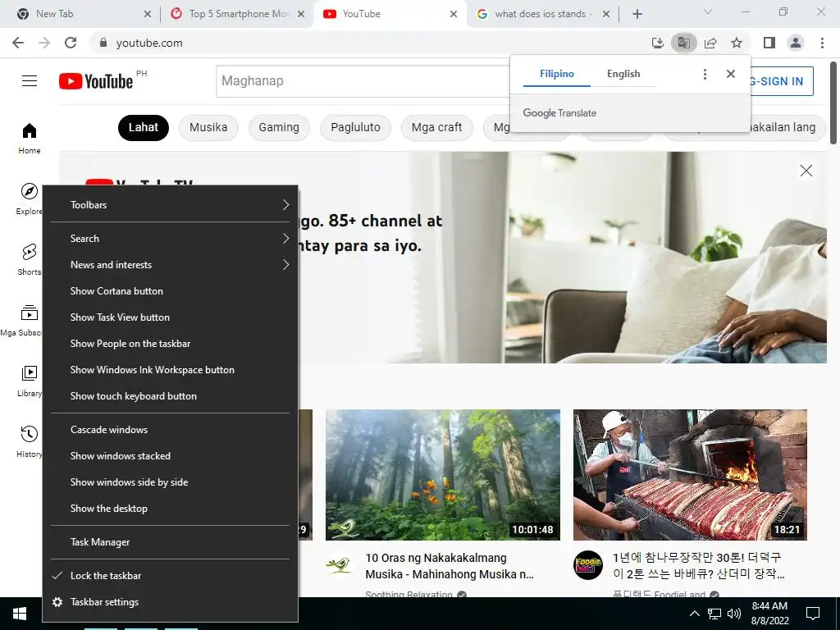This screenshot has height=630, width=840.
Task: Select the Gaming filter chip
Action: 279,127
